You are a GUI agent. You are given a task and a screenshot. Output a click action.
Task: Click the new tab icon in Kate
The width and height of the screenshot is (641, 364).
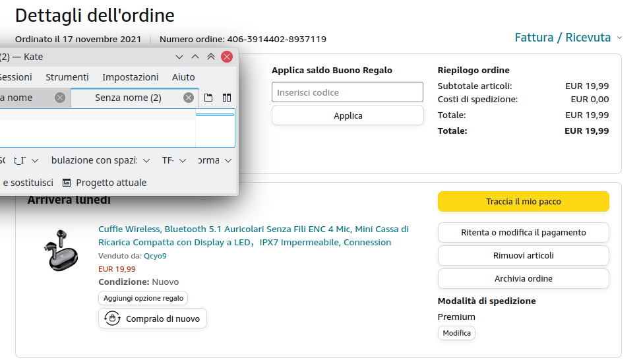(208, 98)
